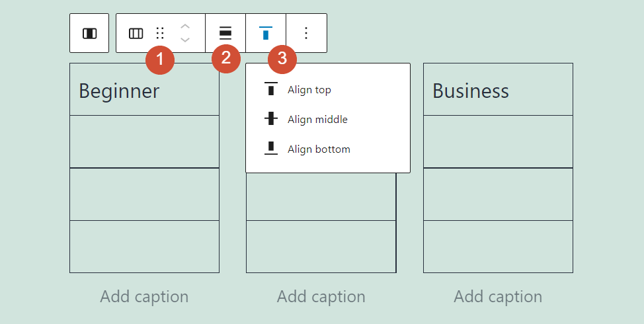Click the Beginner plan heading
Viewport: 644px width, 324px height.
pyautogui.click(x=120, y=91)
